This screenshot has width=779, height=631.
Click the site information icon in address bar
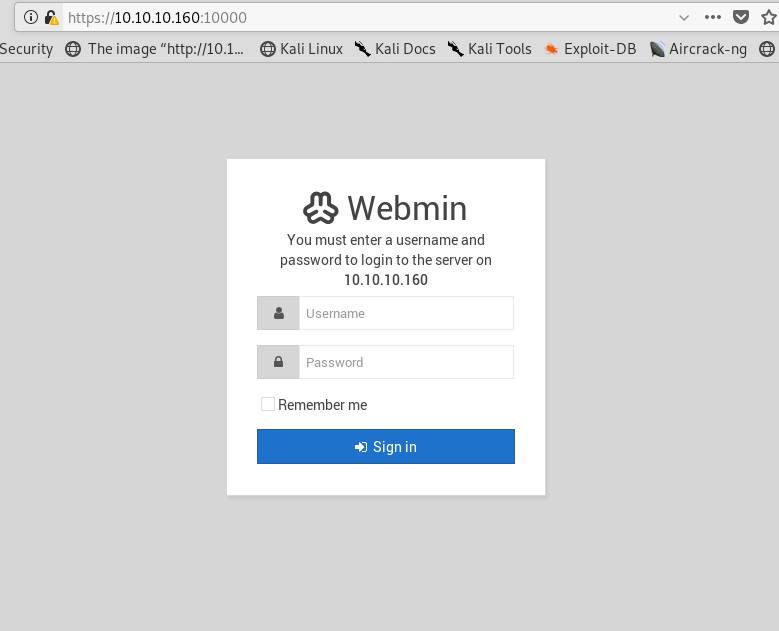coord(31,17)
